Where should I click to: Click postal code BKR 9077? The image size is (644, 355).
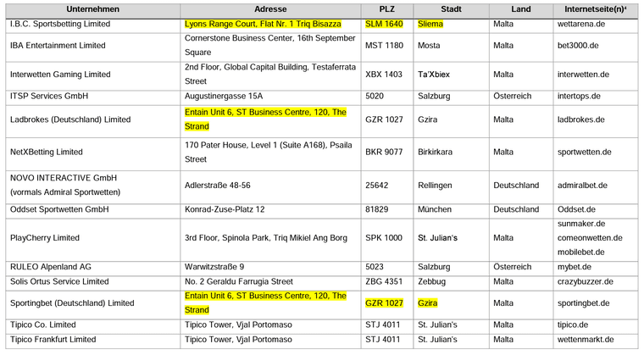384,152
